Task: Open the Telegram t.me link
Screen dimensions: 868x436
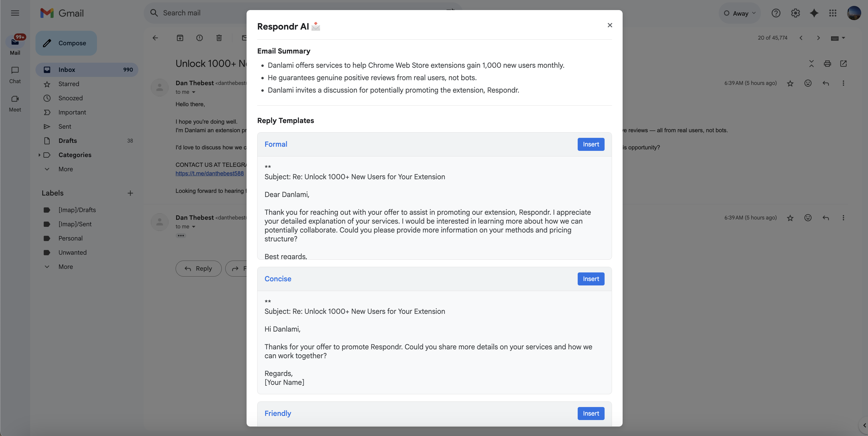Action: point(209,173)
